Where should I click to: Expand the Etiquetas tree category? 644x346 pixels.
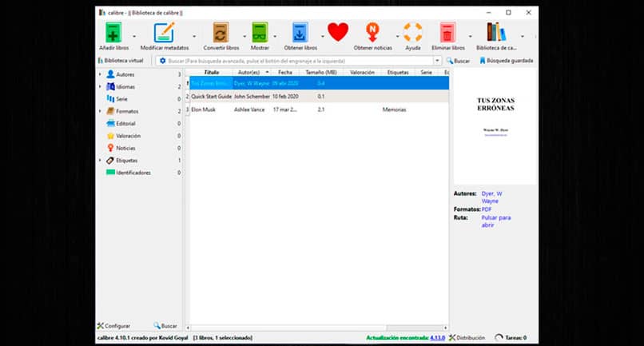tap(100, 161)
